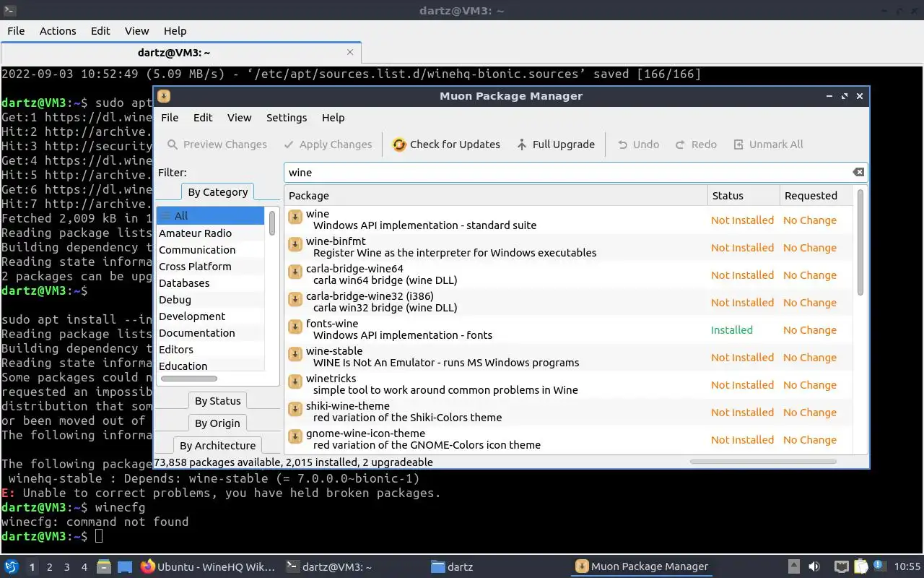Click the package list vertical scrollbar
924x578 pixels.
(860, 242)
